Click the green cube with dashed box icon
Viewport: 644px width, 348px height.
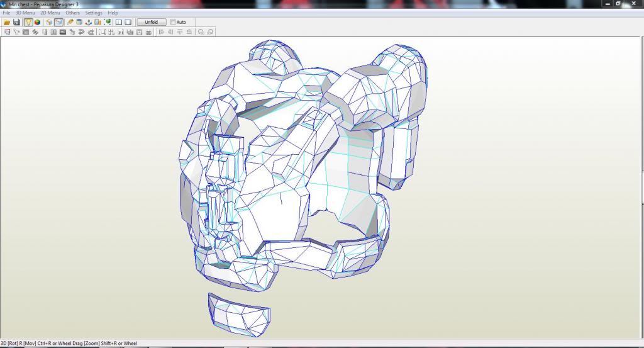[107, 22]
